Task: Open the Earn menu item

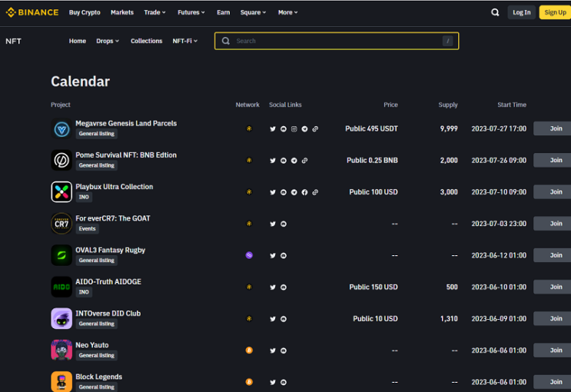Action: click(x=223, y=12)
